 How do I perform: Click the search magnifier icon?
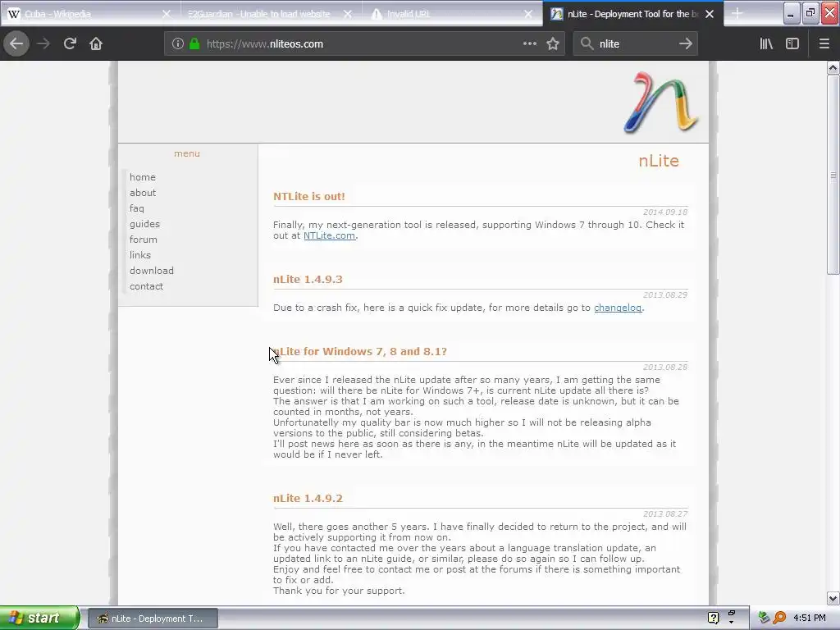coord(587,44)
